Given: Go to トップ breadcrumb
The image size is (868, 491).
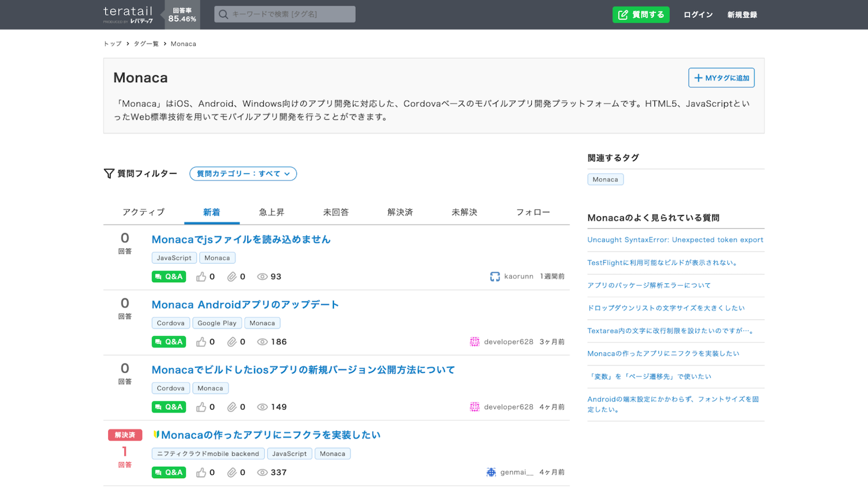Looking at the screenshot, I should 112,44.
